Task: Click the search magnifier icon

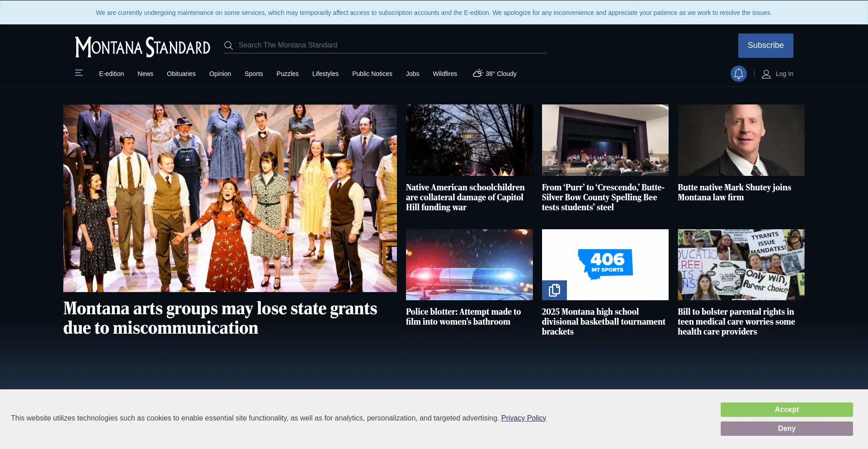Action: [229, 46]
